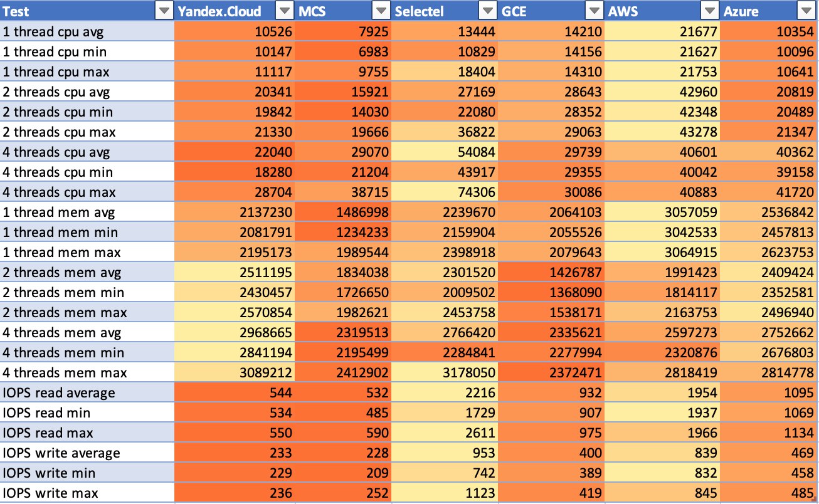Select the cell containing 30086
The image size is (819, 504).
click(x=551, y=192)
